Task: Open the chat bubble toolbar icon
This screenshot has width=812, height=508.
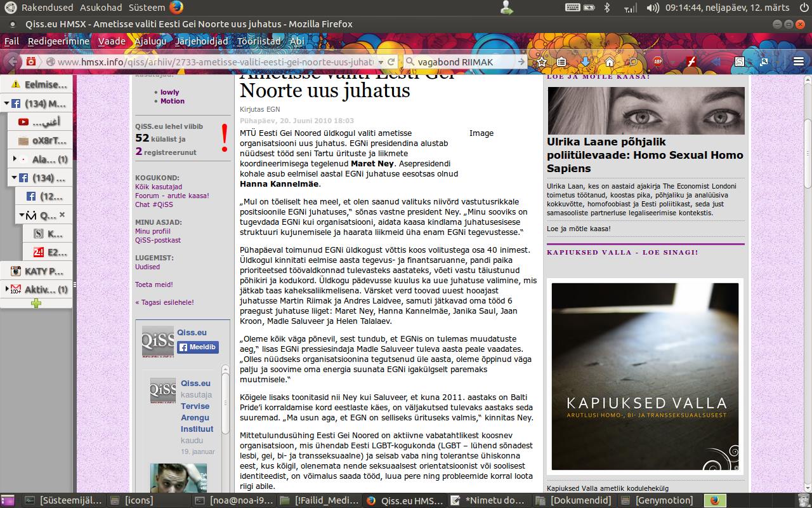Action: [632, 62]
